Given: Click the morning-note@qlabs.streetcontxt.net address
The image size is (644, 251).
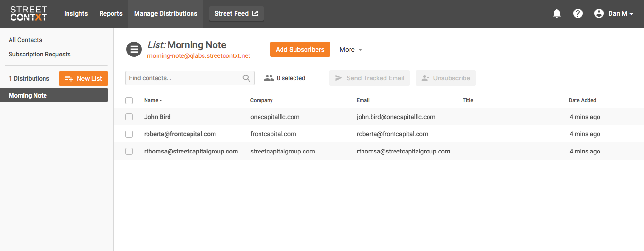Looking at the screenshot, I should 199,56.
